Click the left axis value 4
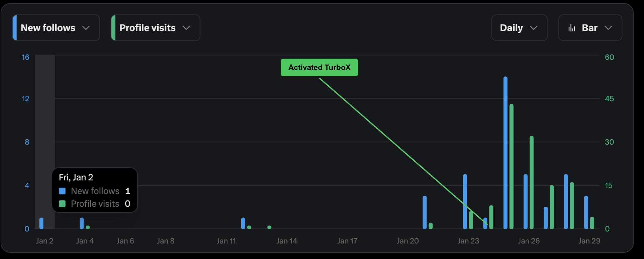 [x=27, y=186]
